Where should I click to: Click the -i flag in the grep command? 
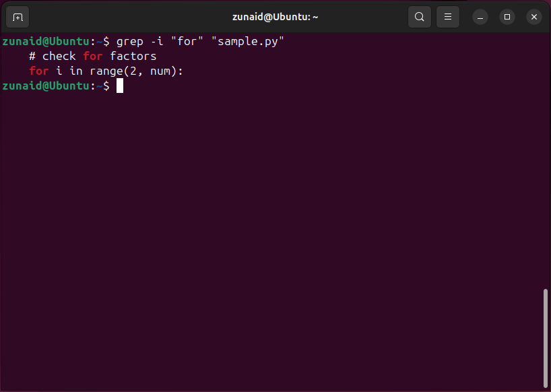coord(158,41)
